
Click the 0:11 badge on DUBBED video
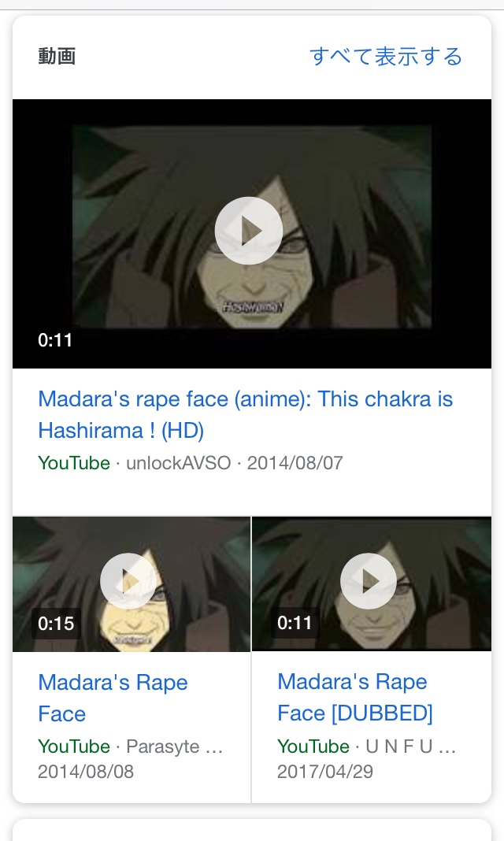tap(295, 623)
